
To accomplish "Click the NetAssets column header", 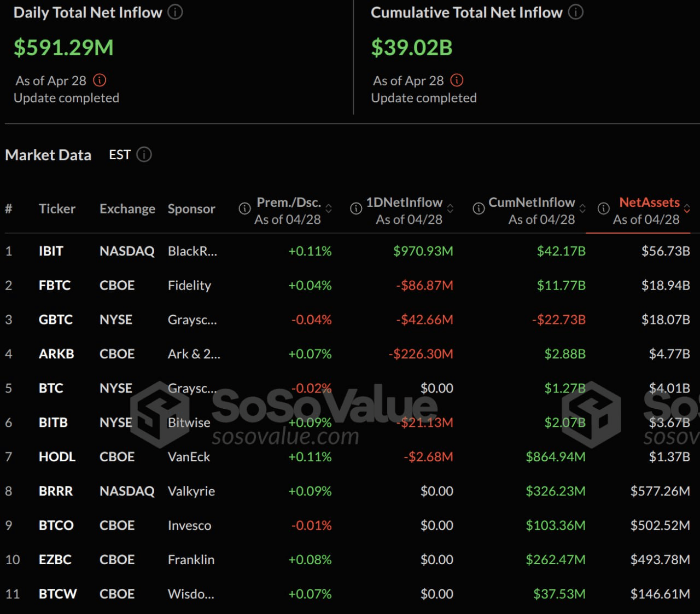I will point(649,202).
